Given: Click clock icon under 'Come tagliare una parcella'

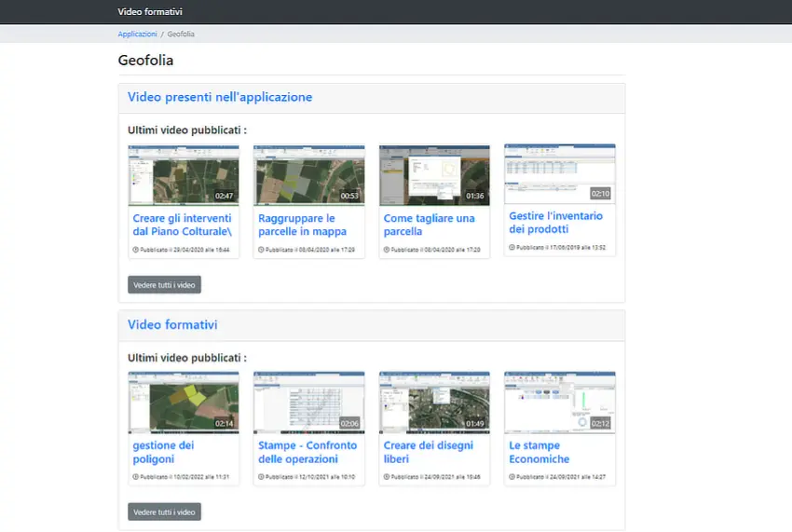Looking at the screenshot, I should click(387, 250).
